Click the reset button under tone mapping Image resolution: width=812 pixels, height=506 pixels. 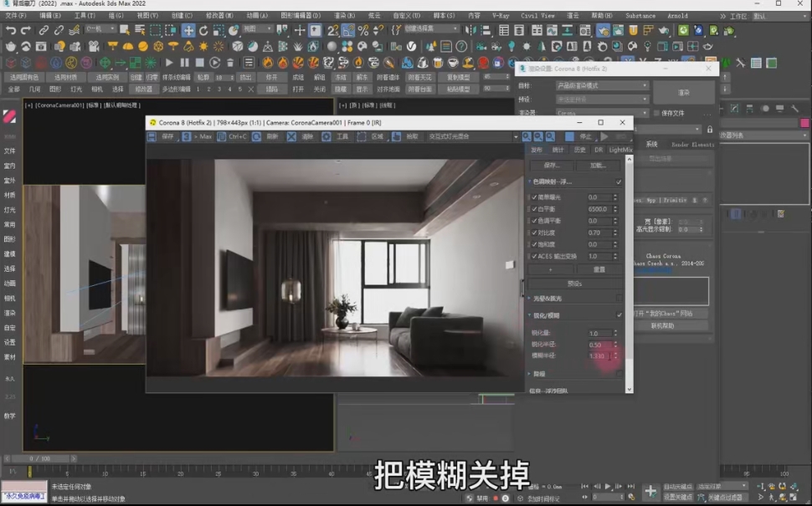[599, 269]
